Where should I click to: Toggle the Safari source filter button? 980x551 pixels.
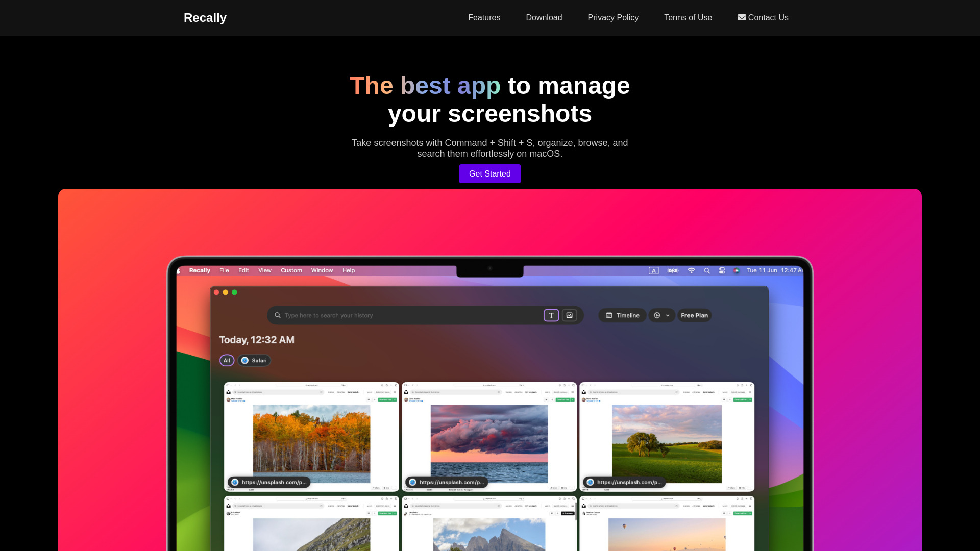point(254,360)
